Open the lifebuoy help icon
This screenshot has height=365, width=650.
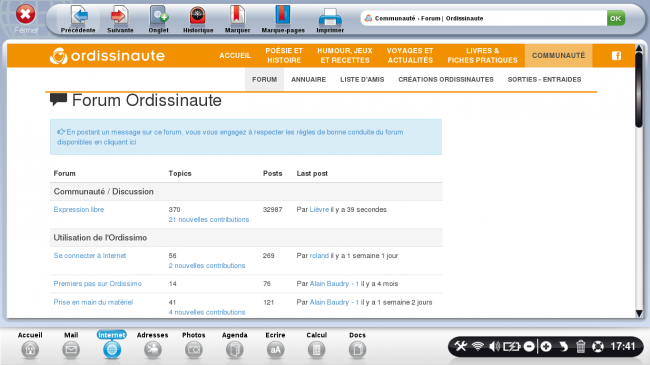pyautogui.click(x=598, y=346)
